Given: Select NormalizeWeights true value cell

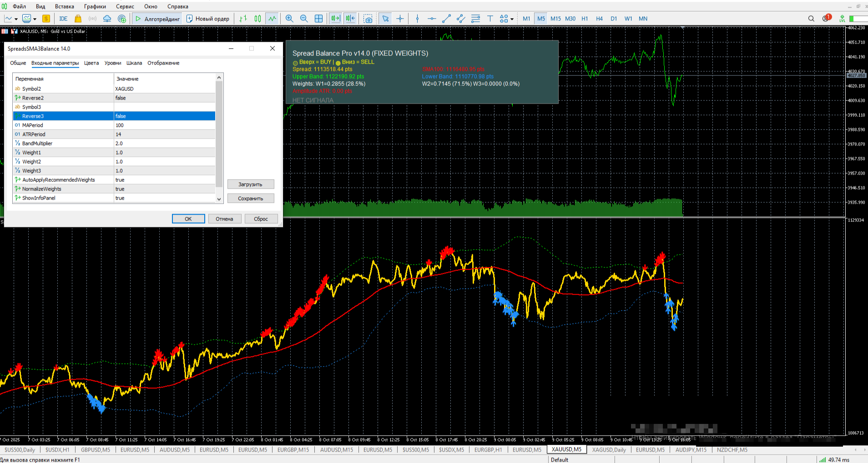Looking at the screenshot, I should [x=164, y=189].
